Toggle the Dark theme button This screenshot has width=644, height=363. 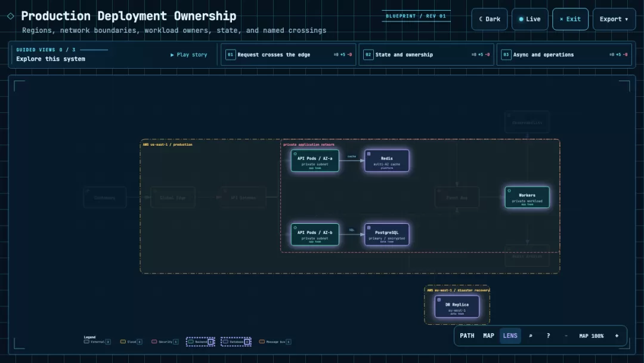[489, 19]
